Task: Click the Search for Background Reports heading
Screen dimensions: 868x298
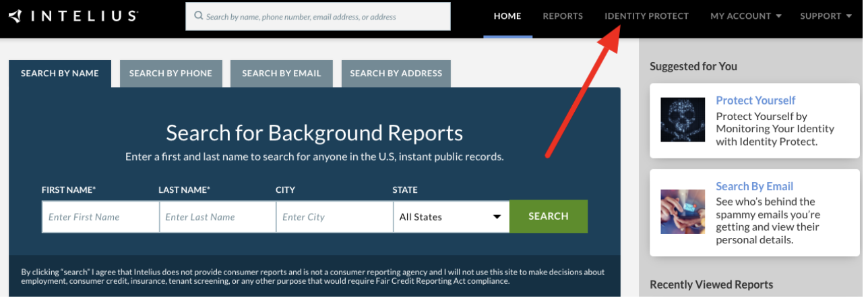Action: [315, 132]
